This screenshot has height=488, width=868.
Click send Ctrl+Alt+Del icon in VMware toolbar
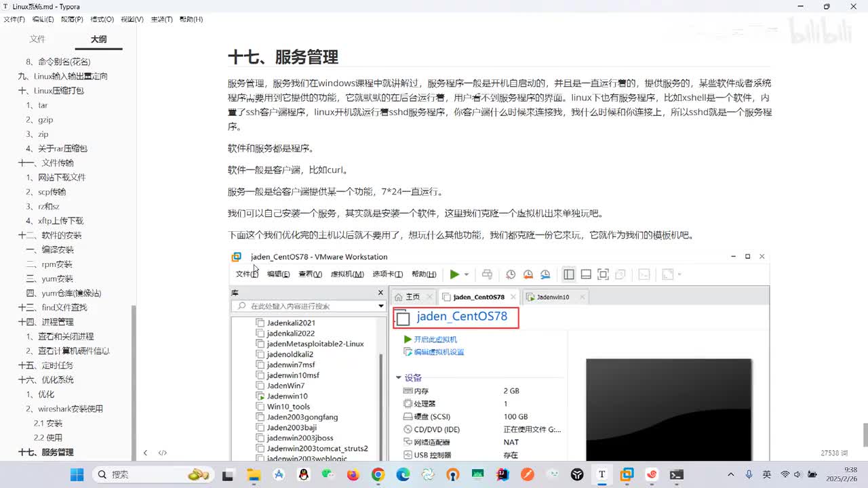[487, 274]
